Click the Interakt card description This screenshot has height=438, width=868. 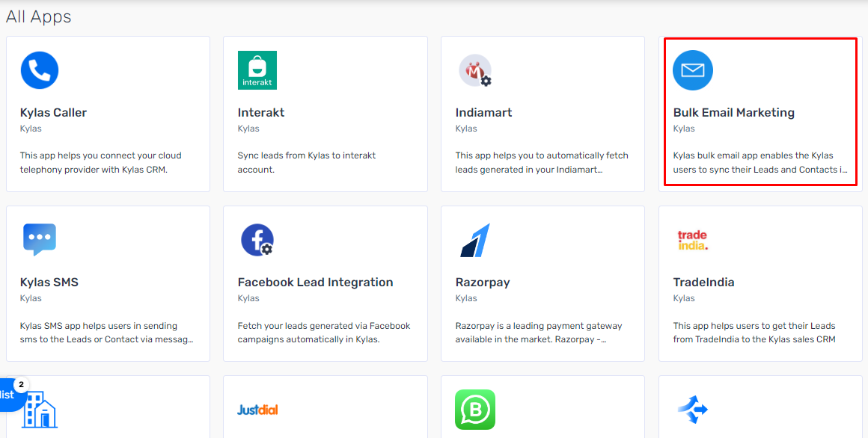[307, 163]
